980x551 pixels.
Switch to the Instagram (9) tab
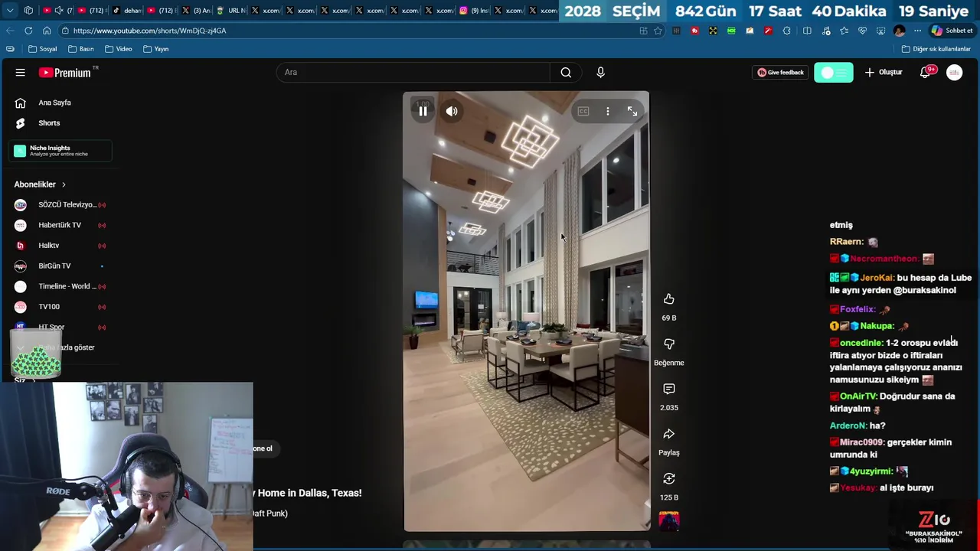click(475, 10)
